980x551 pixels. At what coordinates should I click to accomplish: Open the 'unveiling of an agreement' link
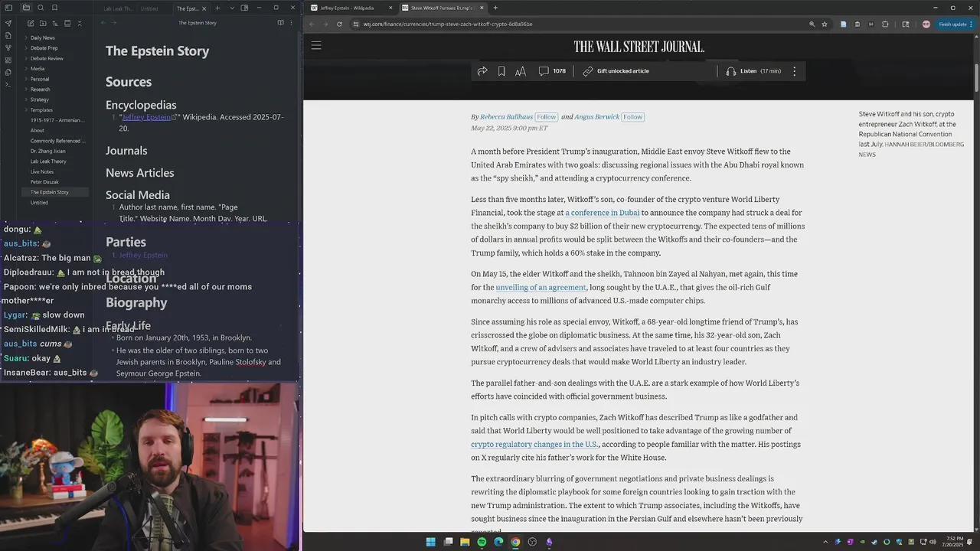(541, 288)
